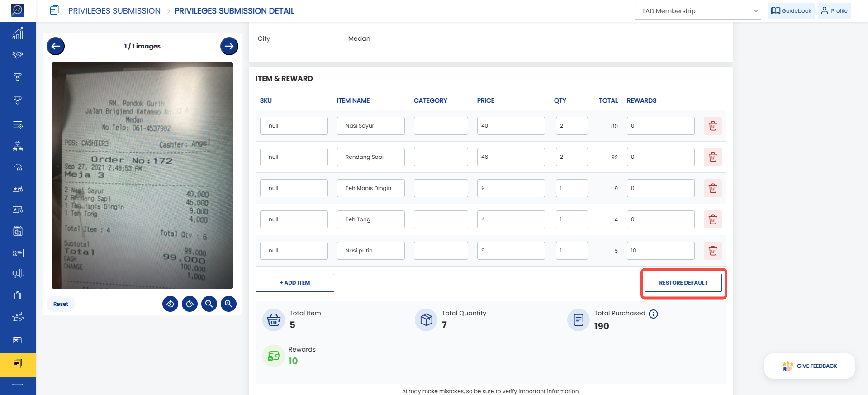This screenshot has width=868, height=395.
Task: Edit the quantity field for Teh Tong
Action: (572, 219)
